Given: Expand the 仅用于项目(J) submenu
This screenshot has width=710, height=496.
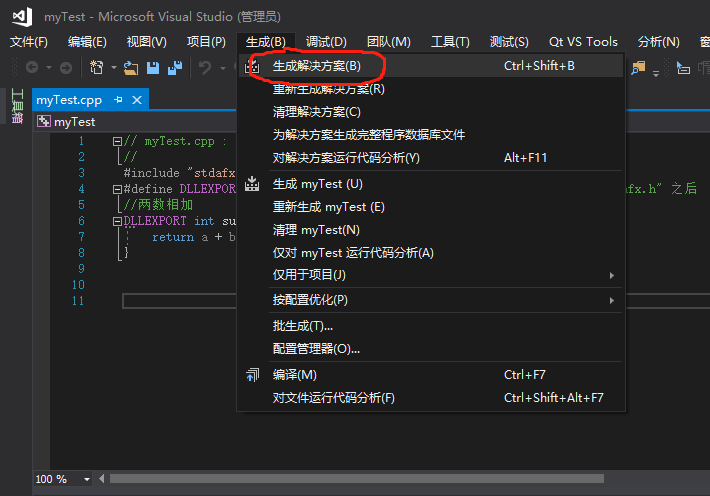Looking at the screenshot, I should click(x=612, y=275).
